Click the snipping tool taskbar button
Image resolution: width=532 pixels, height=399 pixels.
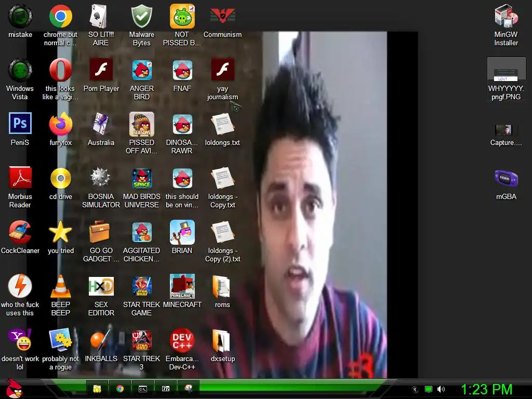coord(188,389)
